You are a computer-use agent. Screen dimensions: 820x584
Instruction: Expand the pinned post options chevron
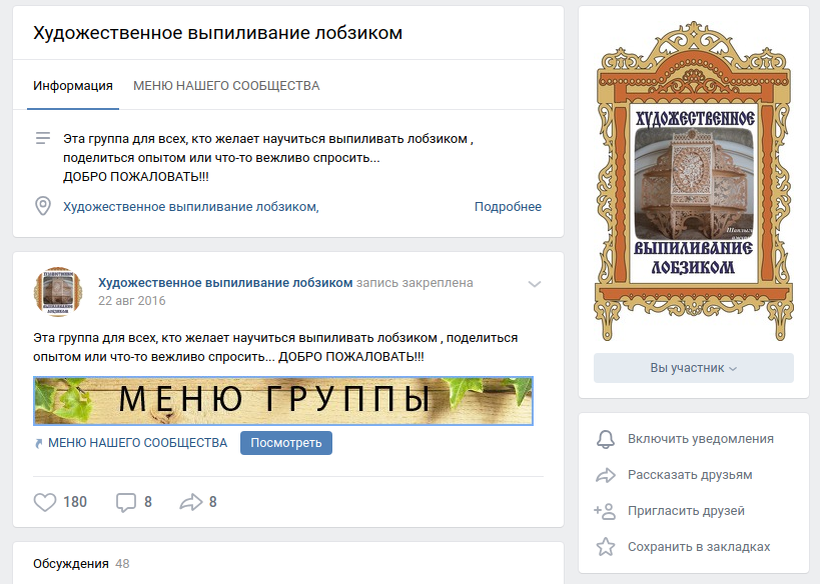[x=534, y=284]
